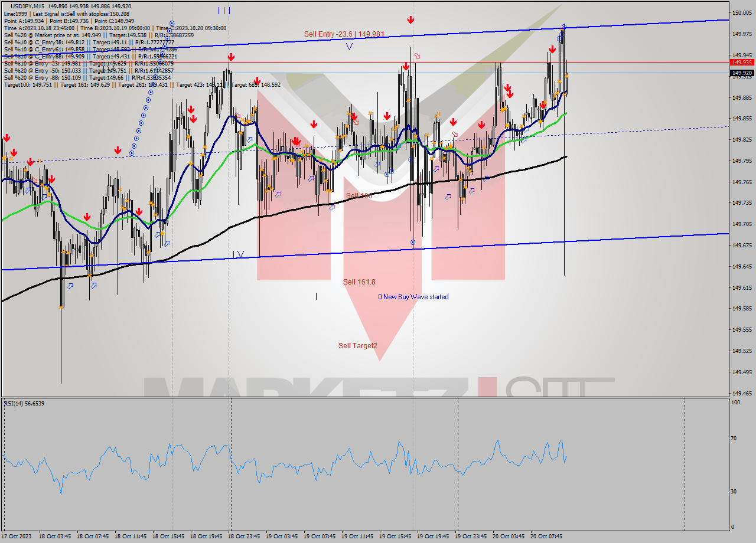Select the hollow red arrow symbol near the 149.945 level
This screenshot has height=543, width=756.
(417, 55)
